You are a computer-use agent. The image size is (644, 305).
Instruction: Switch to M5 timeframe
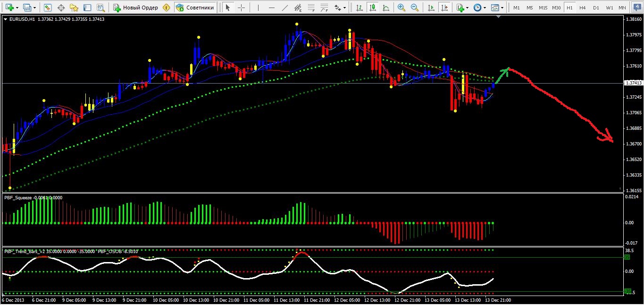(530, 8)
